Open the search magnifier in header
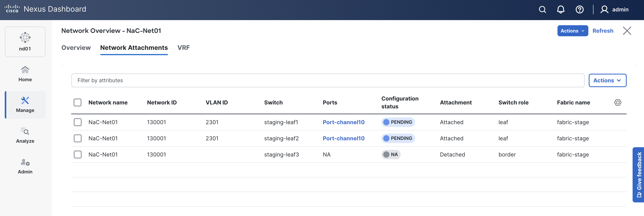 [x=542, y=9]
